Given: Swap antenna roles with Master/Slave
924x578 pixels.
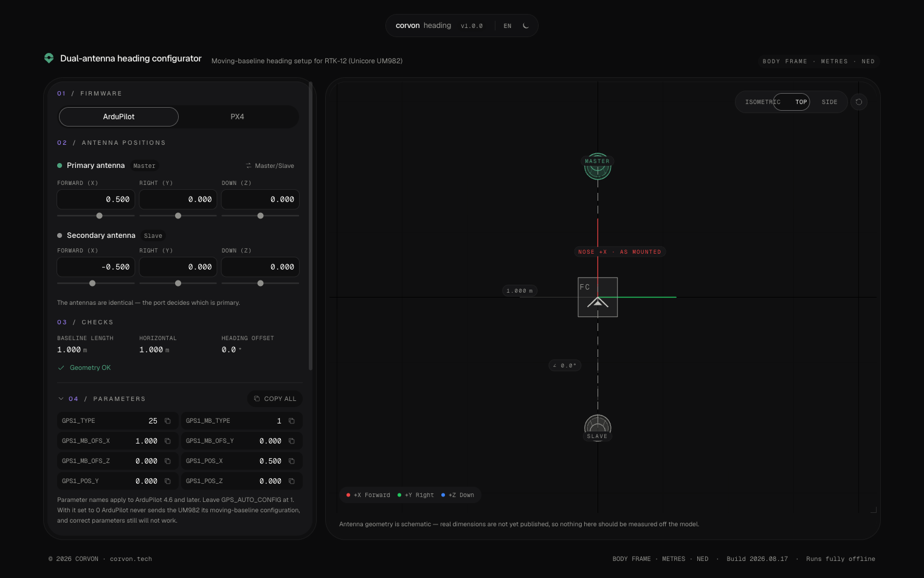Looking at the screenshot, I should pos(270,166).
